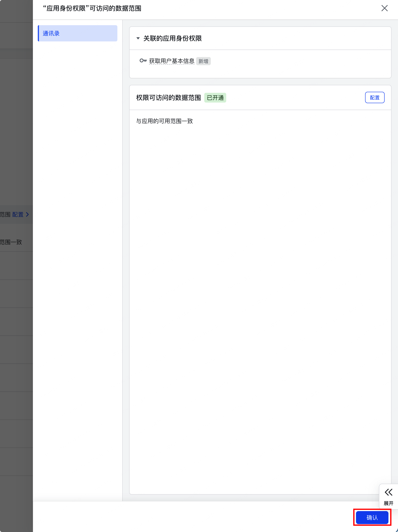
Task: Click the blue selection bar of 通讯录
Action: (x=38, y=34)
